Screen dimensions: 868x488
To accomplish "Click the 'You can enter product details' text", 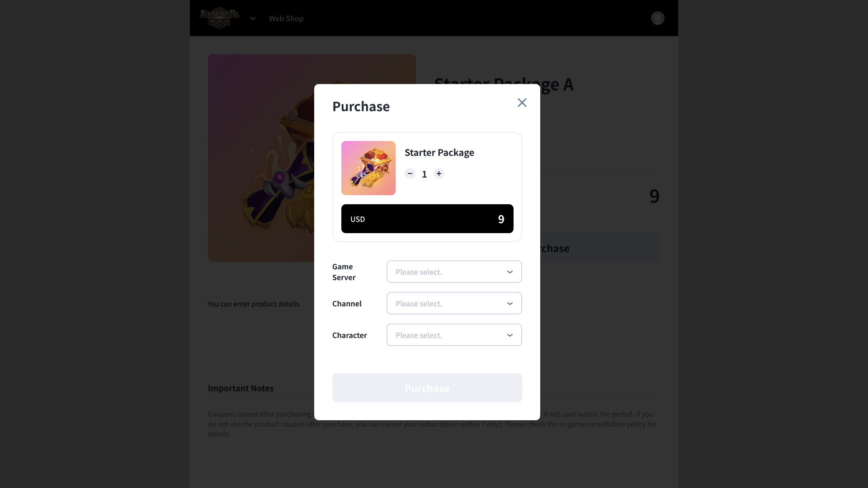I will [x=254, y=304].
